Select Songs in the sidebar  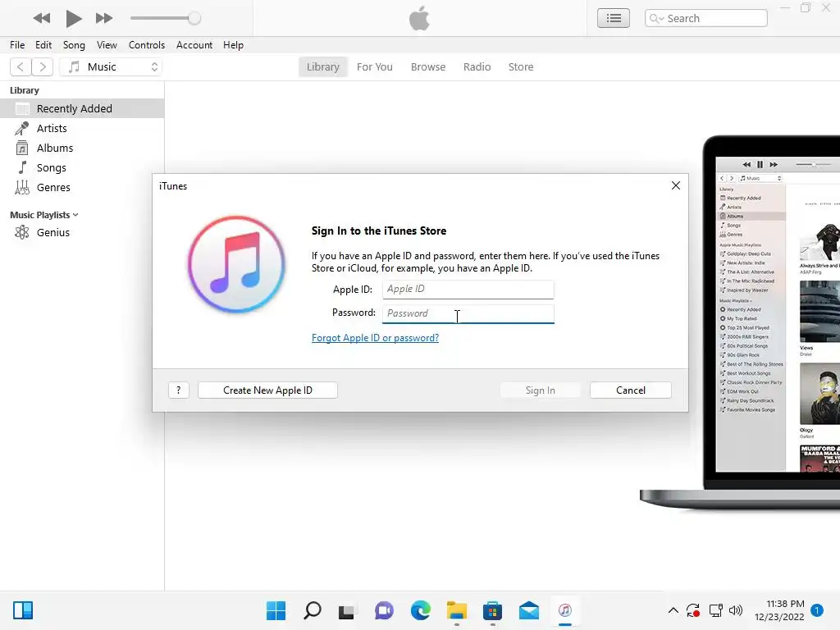[82, 167]
